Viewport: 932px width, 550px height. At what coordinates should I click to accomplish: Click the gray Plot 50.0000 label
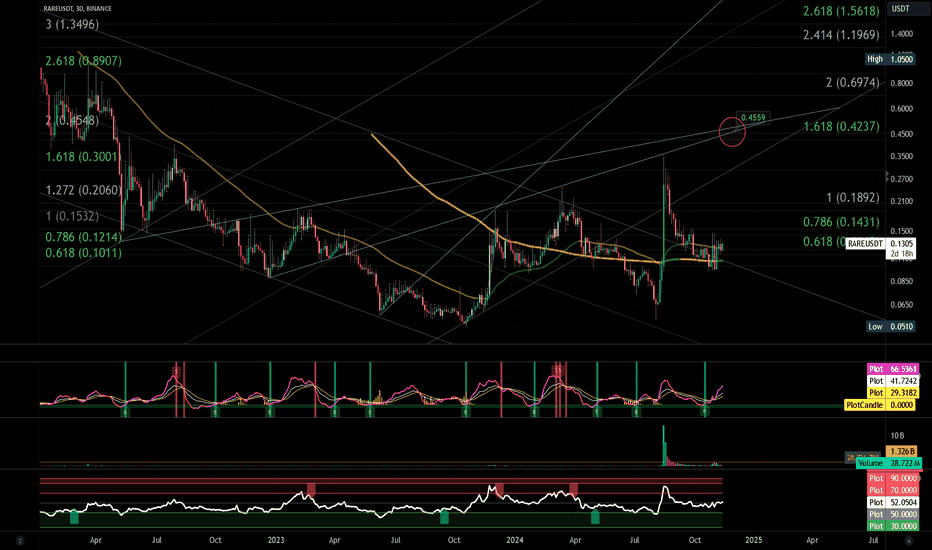(x=893, y=514)
